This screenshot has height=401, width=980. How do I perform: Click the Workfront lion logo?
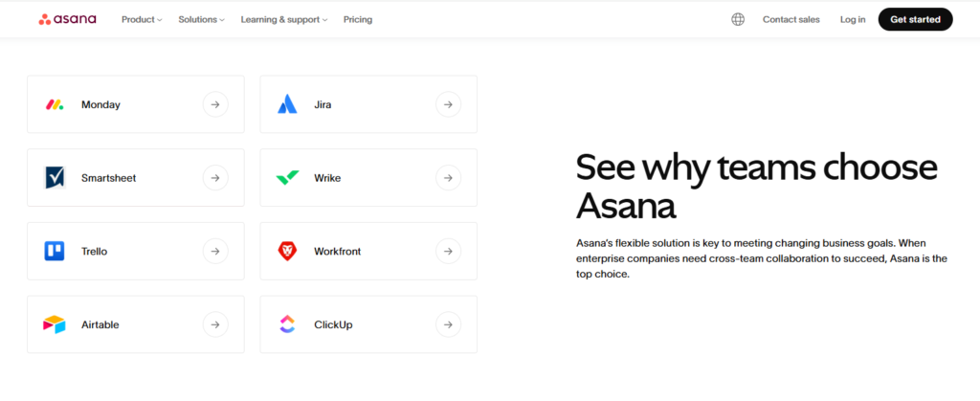tap(287, 252)
